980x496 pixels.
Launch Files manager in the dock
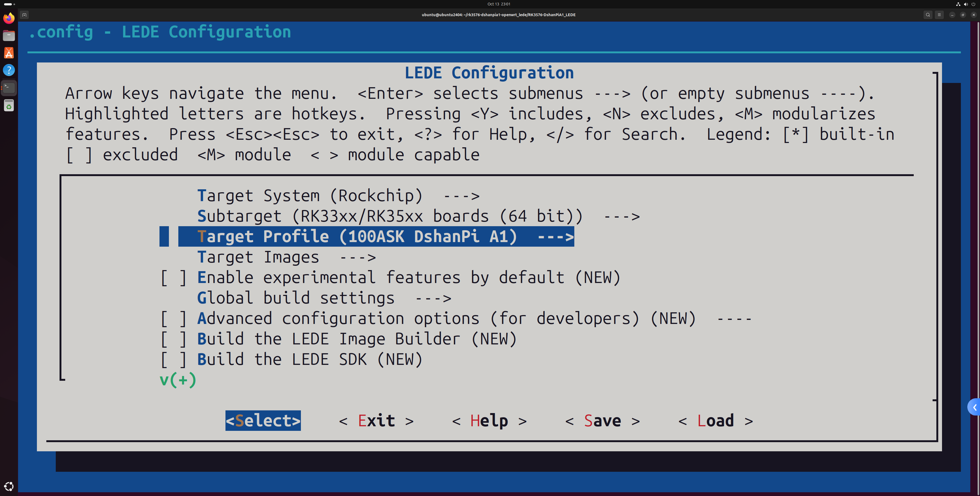coord(9,35)
